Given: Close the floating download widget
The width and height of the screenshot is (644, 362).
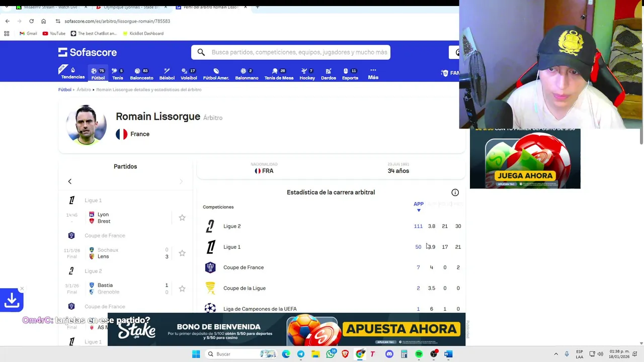Looking at the screenshot, I should pos(22,289).
